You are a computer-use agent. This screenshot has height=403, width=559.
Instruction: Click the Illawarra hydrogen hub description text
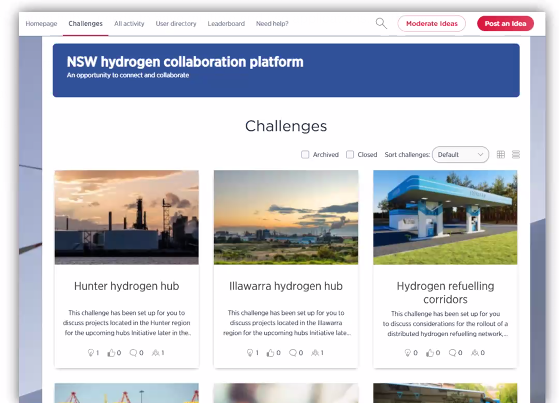click(286, 323)
